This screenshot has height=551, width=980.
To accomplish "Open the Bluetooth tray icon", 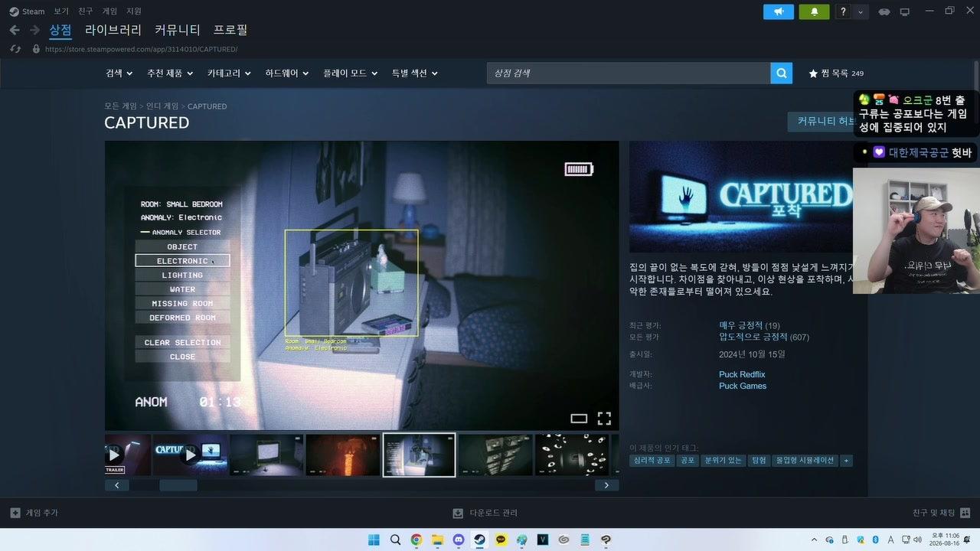I will pos(875,540).
